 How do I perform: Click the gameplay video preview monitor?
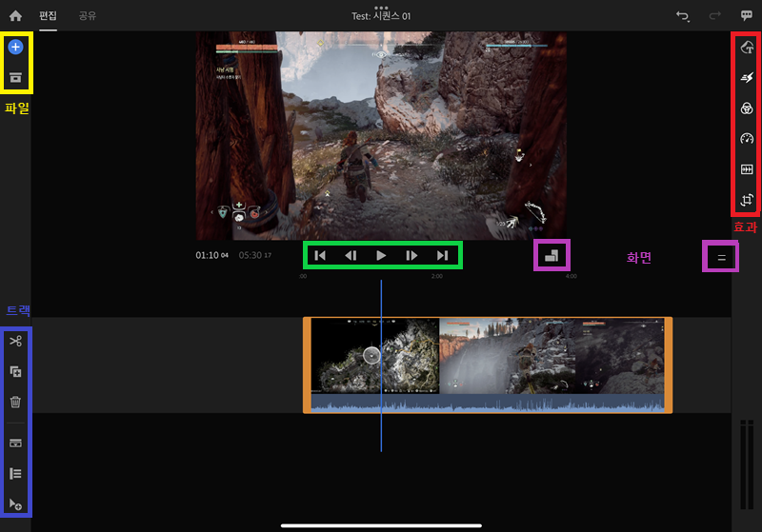[x=381, y=135]
